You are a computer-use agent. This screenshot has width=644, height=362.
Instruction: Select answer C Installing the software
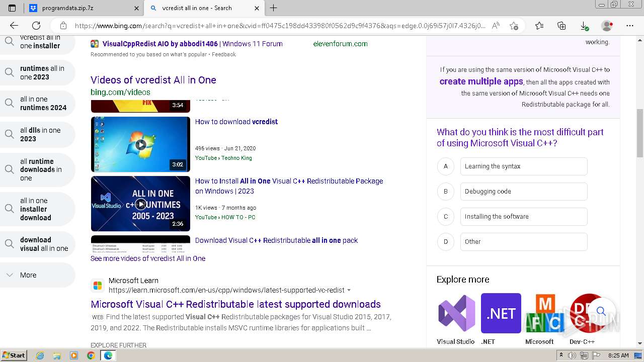pyautogui.click(x=524, y=217)
